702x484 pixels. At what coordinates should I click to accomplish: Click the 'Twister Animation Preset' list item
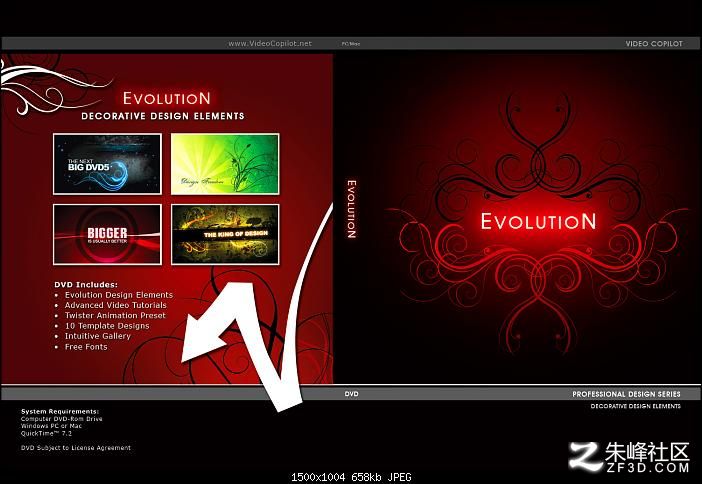click(x=115, y=315)
